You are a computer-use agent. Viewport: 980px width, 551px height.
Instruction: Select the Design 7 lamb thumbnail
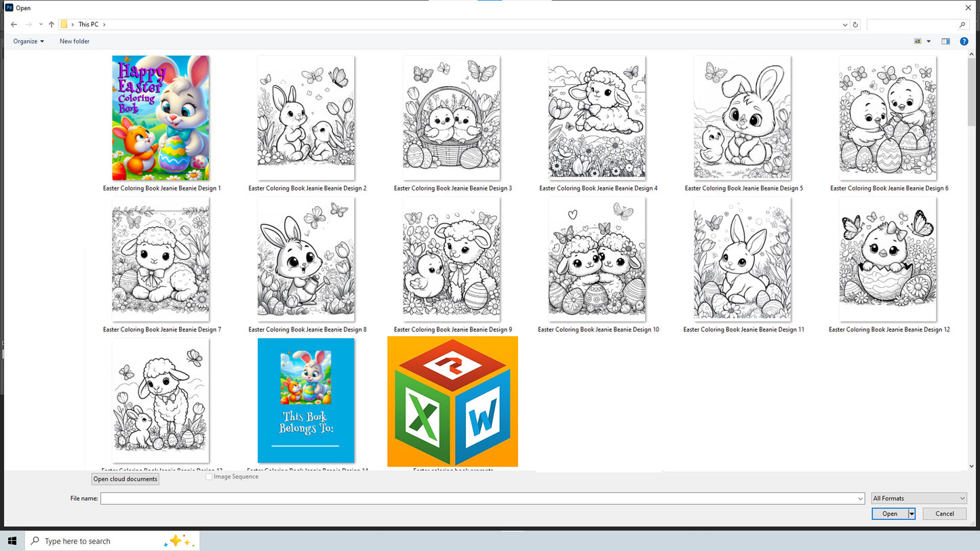(161, 259)
